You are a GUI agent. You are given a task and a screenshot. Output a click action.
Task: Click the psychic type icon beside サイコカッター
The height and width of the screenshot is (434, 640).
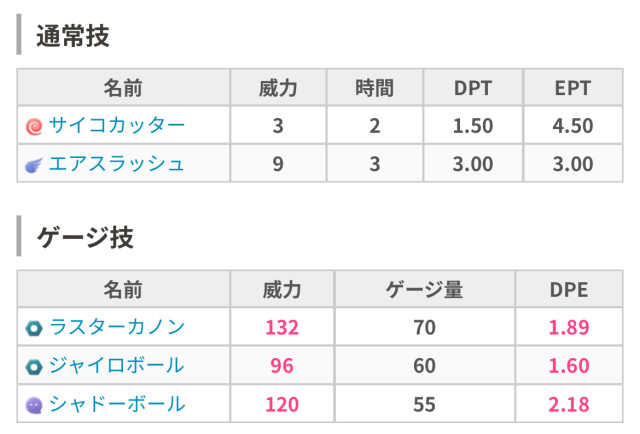click(x=35, y=126)
